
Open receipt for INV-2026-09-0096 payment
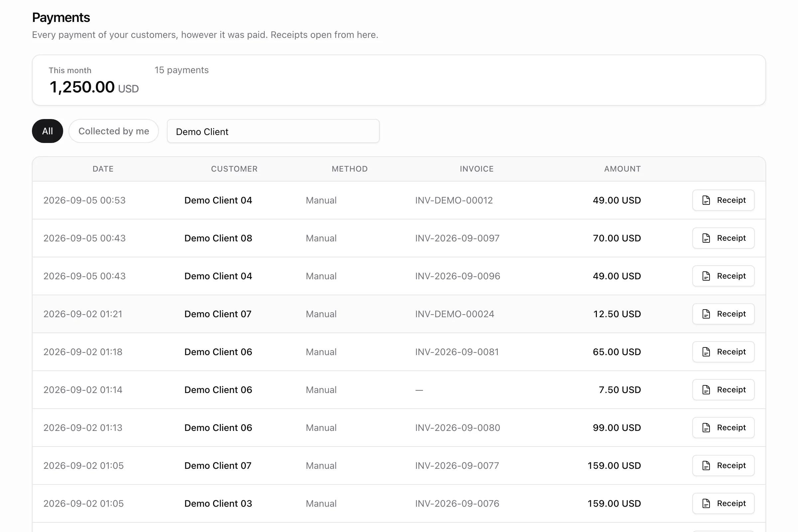(724, 276)
